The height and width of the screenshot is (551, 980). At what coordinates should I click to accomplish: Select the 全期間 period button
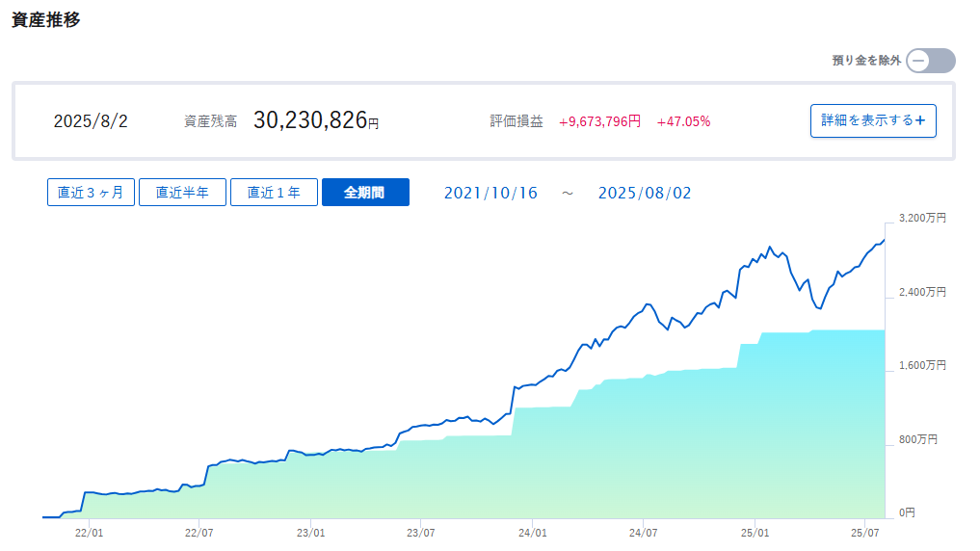[365, 193]
